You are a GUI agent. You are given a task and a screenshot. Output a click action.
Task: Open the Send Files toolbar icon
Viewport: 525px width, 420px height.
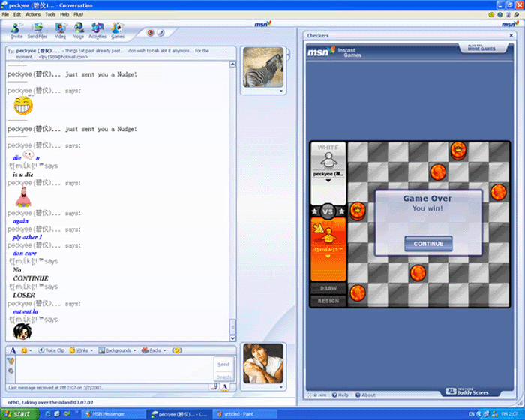pyautogui.click(x=37, y=31)
